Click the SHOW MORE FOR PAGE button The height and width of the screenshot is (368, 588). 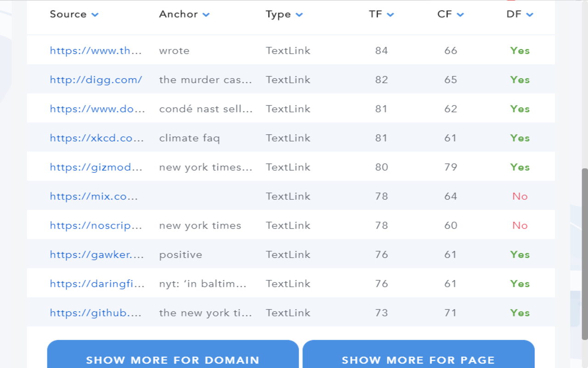pos(418,360)
